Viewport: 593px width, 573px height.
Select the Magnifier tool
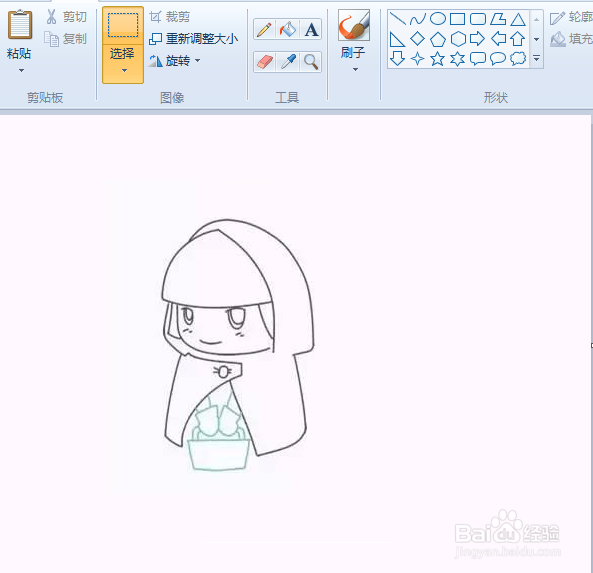pos(311,62)
